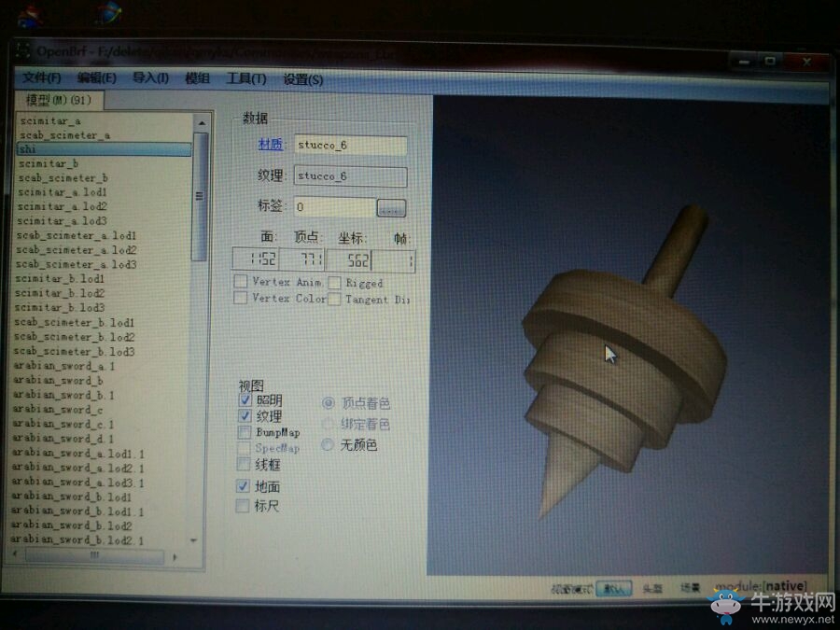
Task: Open the 编辑(E) menu
Action: 96,78
